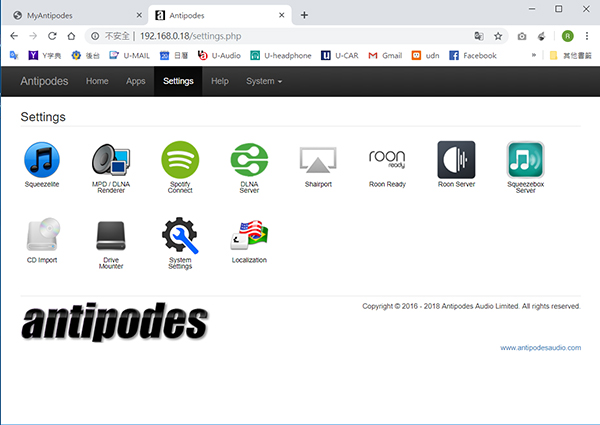Click the site info security icon

[x=95, y=36]
